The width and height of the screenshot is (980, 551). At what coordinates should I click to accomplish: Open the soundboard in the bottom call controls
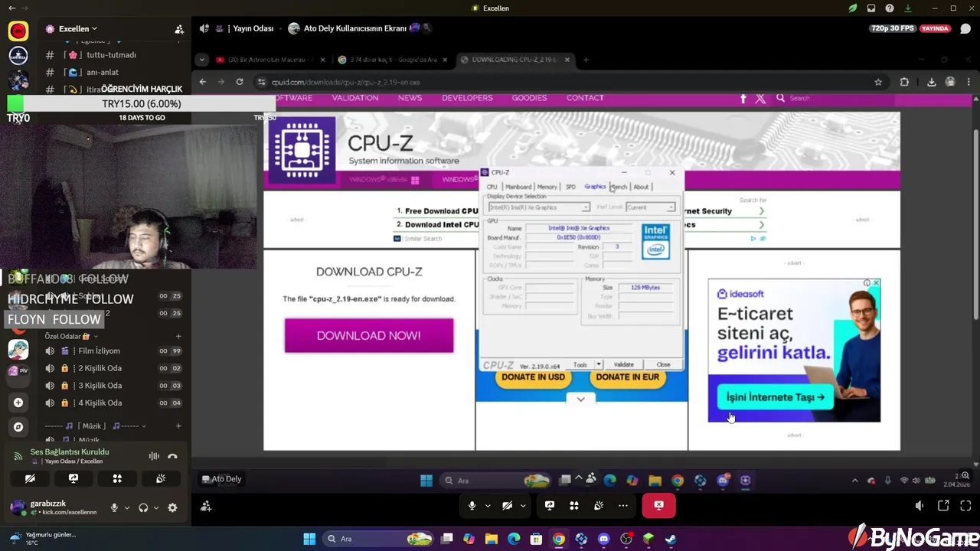point(599,506)
